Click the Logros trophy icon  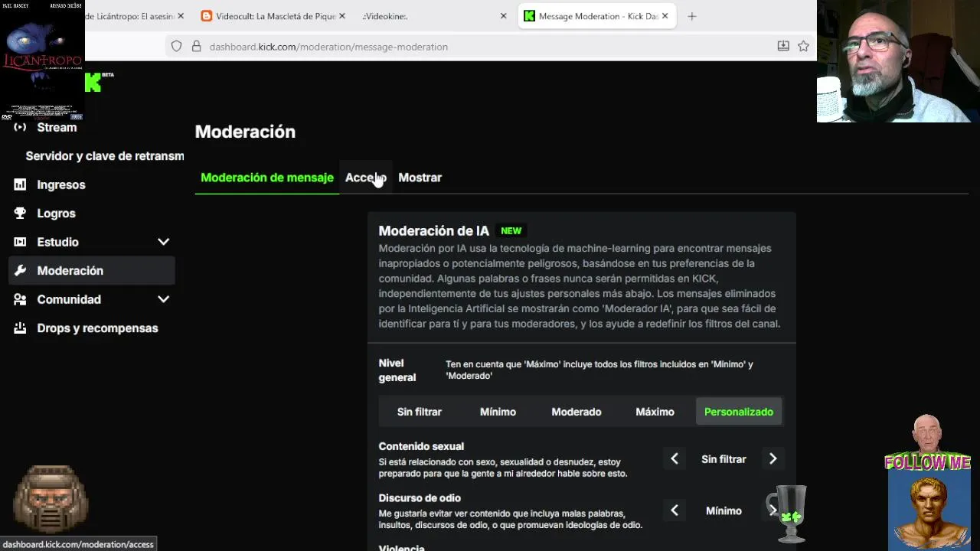click(21, 214)
